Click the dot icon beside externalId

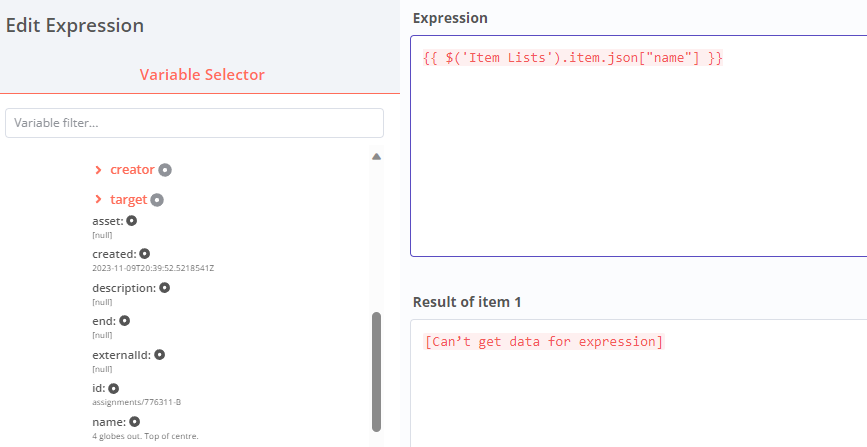click(x=159, y=354)
